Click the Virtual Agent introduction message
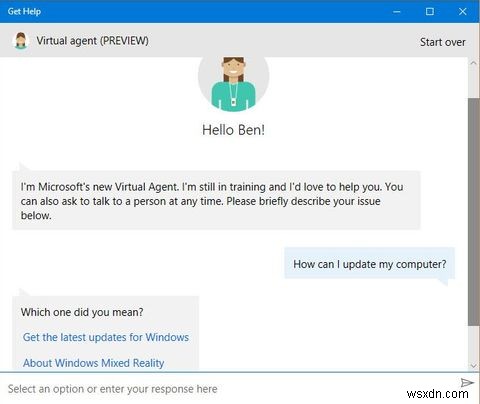Viewport: 480px width, 404px height. click(216, 201)
